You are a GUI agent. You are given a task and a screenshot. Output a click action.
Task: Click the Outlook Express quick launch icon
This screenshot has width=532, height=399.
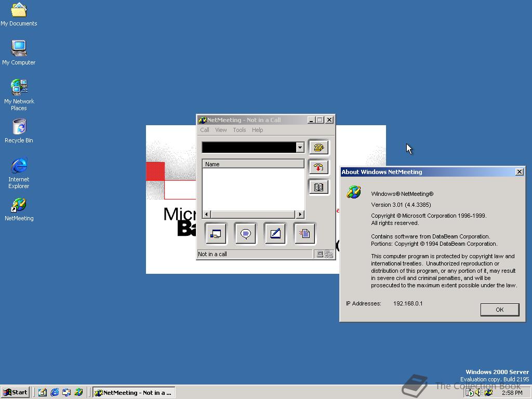point(66,393)
